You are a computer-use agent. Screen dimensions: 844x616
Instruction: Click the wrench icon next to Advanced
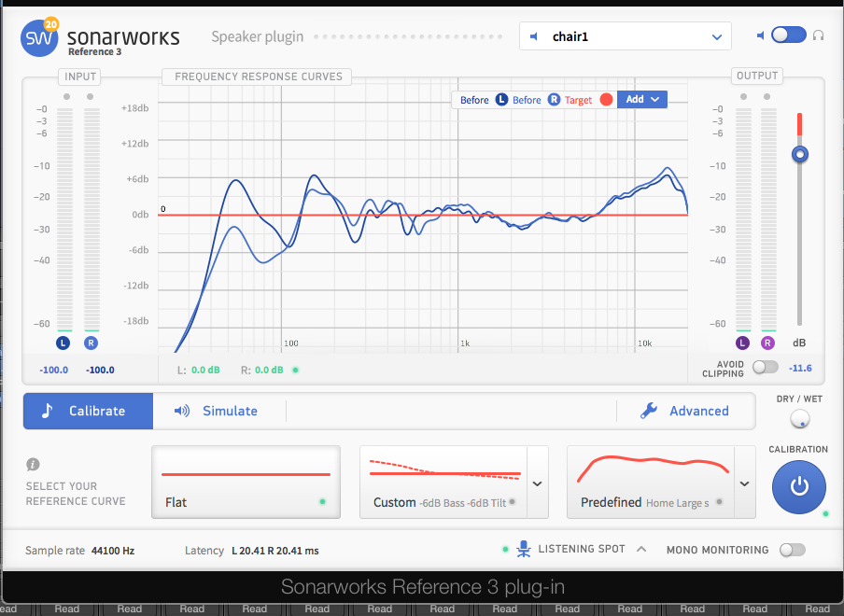(x=649, y=411)
